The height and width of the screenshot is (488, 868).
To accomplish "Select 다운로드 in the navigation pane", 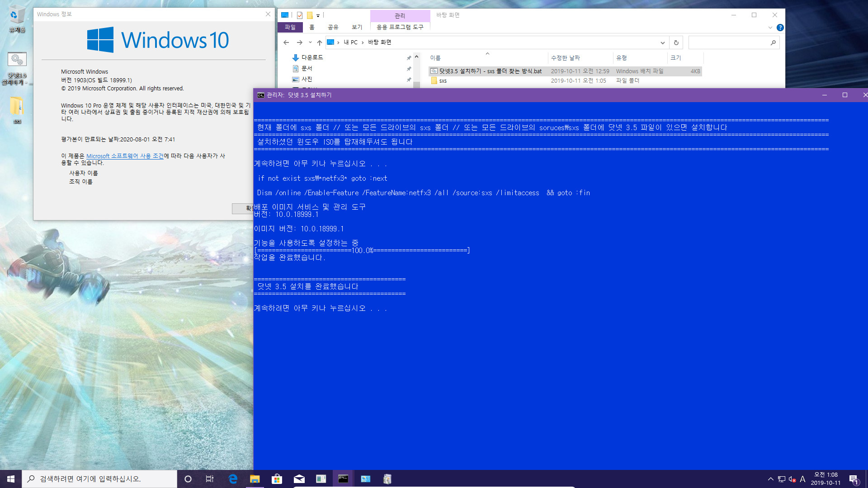I will coord(312,58).
